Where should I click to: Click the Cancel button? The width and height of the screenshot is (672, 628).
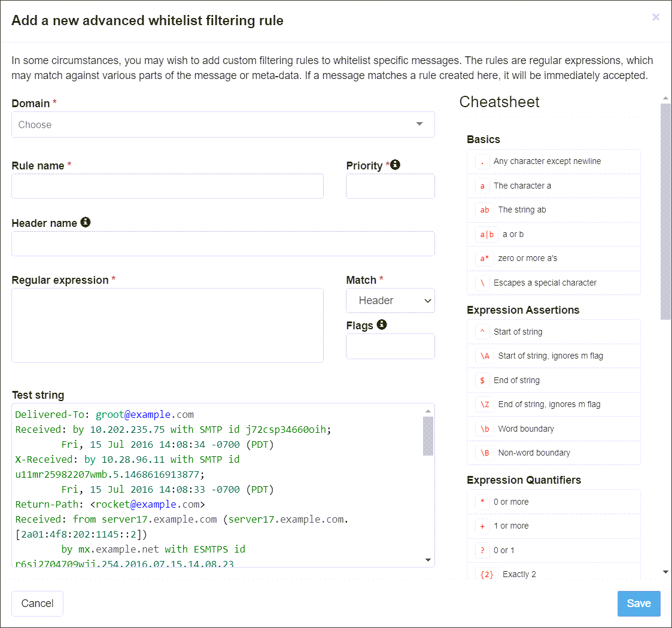click(x=37, y=603)
